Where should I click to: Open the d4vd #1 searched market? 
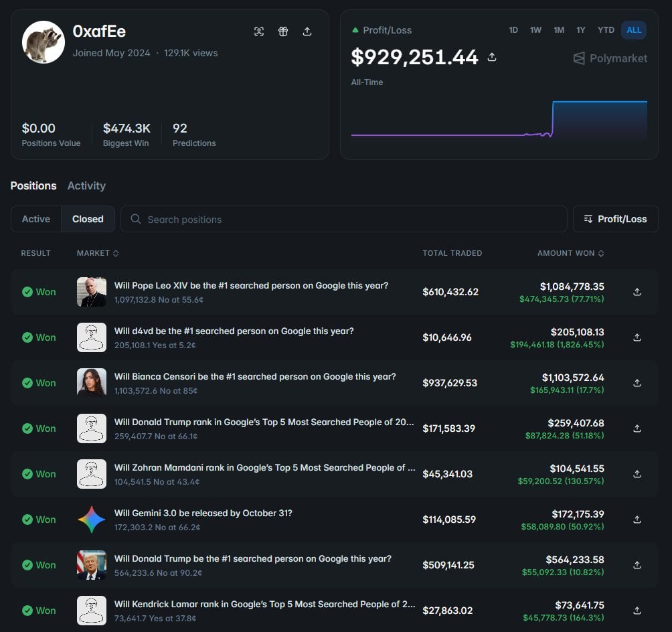tap(234, 331)
